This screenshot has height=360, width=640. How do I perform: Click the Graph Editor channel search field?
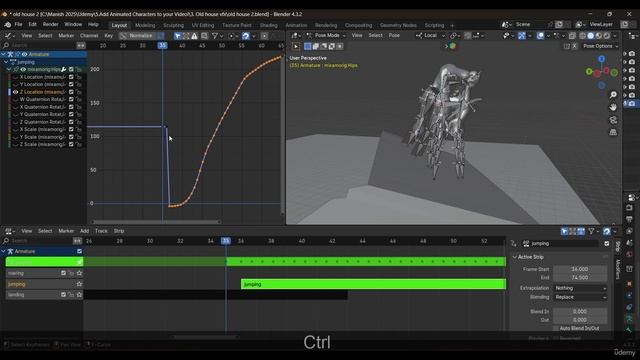pyautogui.click(x=39, y=45)
